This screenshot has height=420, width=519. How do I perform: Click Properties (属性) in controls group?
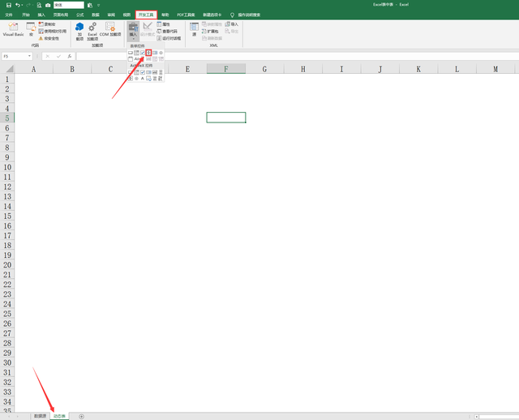pos(163,24)
